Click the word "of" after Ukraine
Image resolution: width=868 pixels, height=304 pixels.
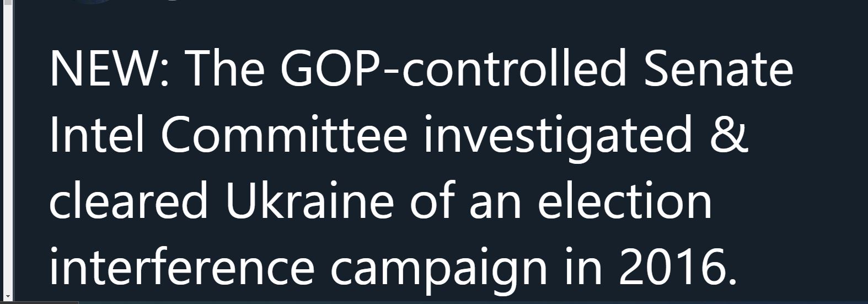432,200
